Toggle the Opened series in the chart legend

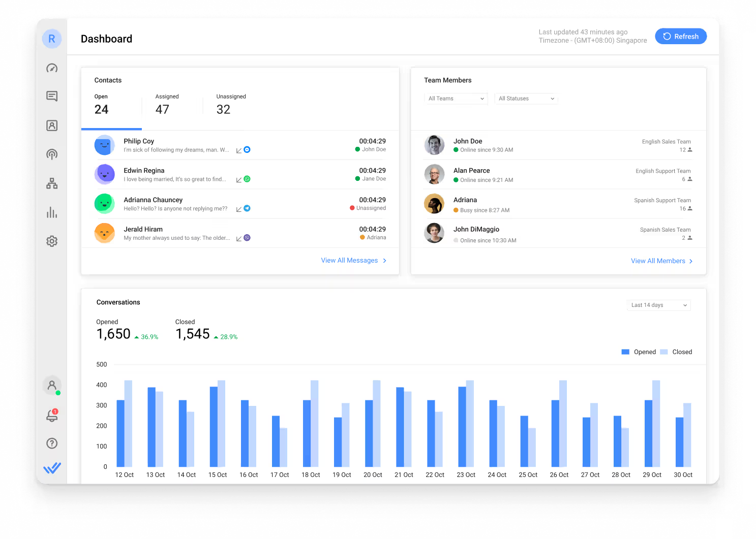(x=639, y=352)
